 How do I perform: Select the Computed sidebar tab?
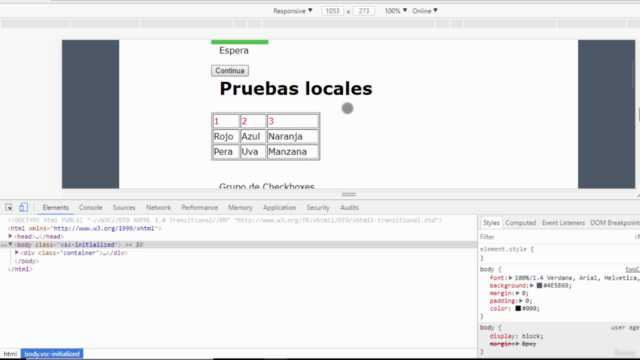(x=520, y=223)
